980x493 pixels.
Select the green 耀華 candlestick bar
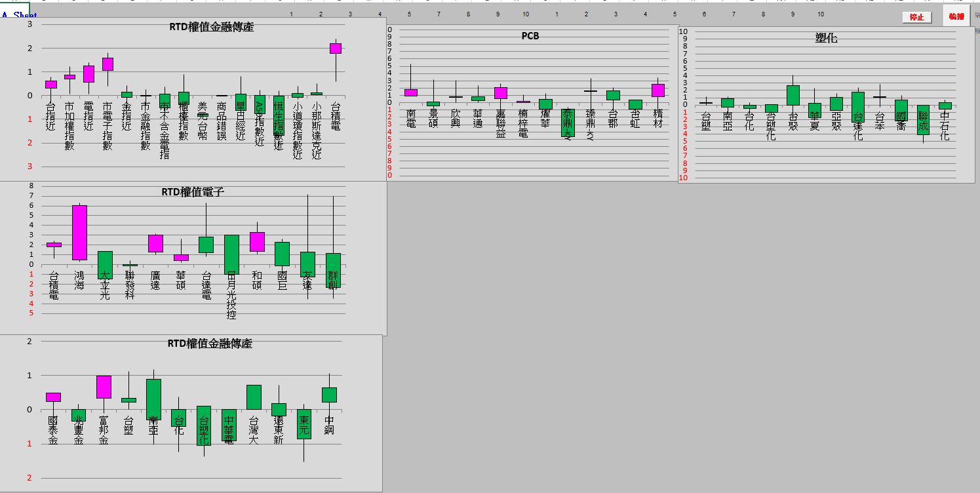[x=545, y=104]
